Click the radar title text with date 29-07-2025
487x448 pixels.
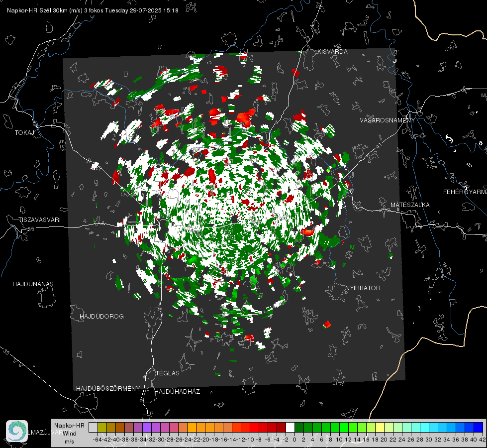coord(93,10)
